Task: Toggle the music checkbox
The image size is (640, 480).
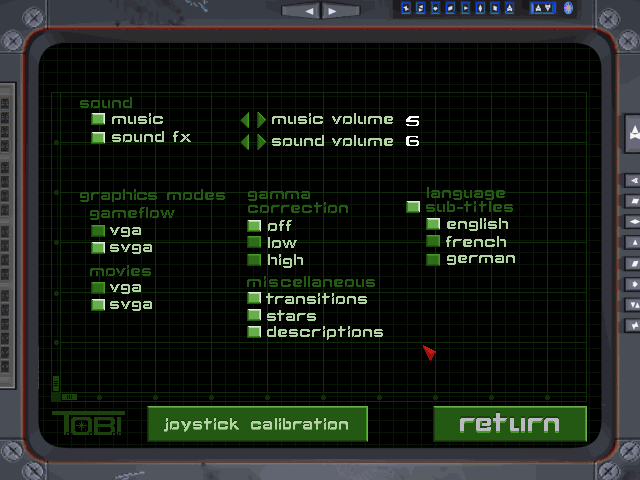Action: (98, 119)
